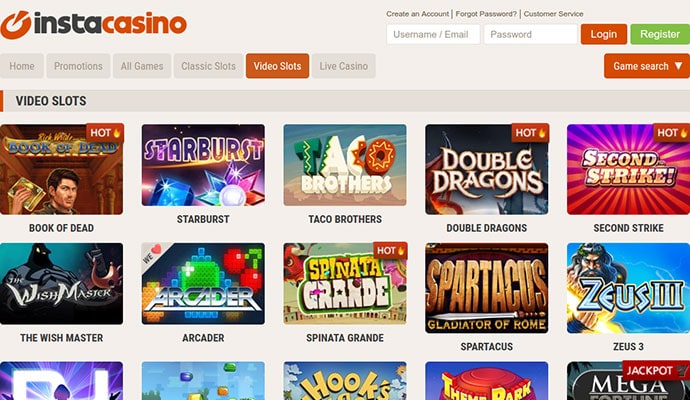690x400 pixels.
Task: Click the HOT flame badge on Spinata Grande
Action: (x=390, y=251)
